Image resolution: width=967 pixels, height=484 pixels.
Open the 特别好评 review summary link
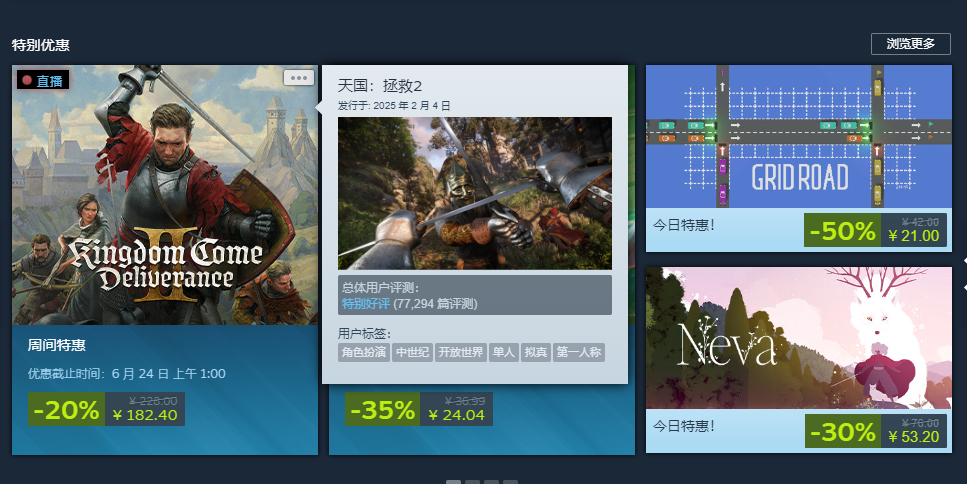click(x=366, y=303)
